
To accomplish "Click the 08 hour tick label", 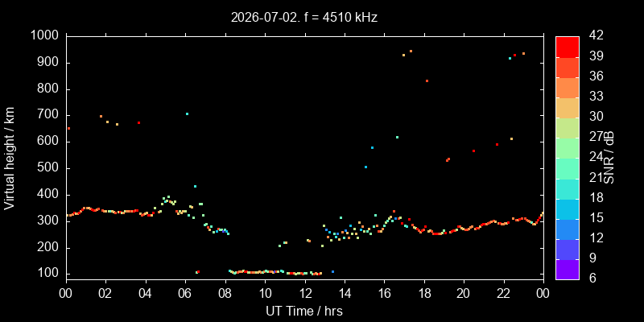I will [225, 292].
